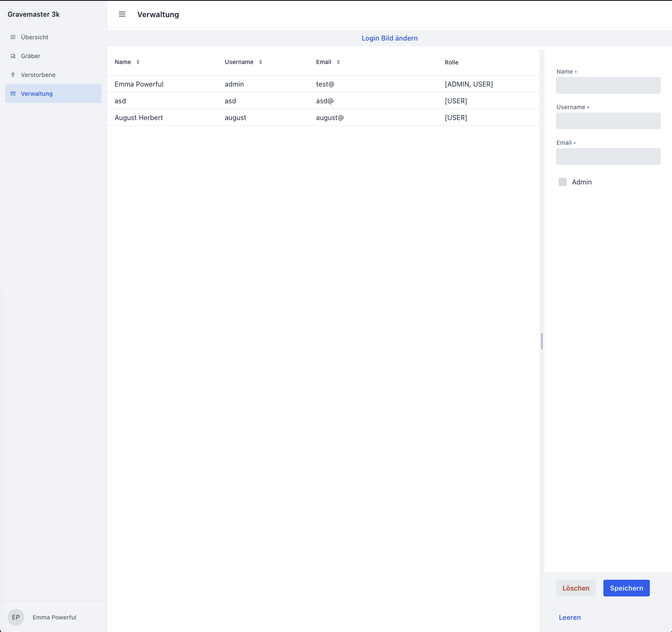Click the Gräber icon in sidebar

tap(13, 56)
